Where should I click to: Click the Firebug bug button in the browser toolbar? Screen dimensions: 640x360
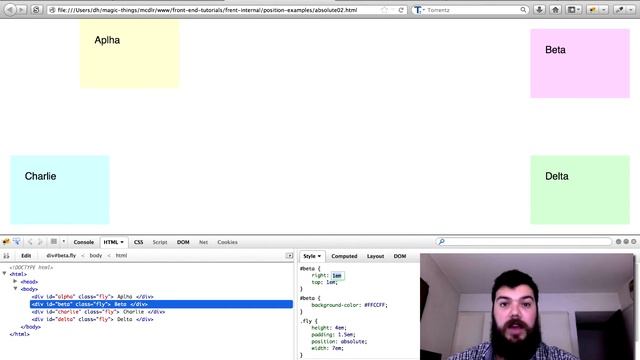(x=593, y=9)
